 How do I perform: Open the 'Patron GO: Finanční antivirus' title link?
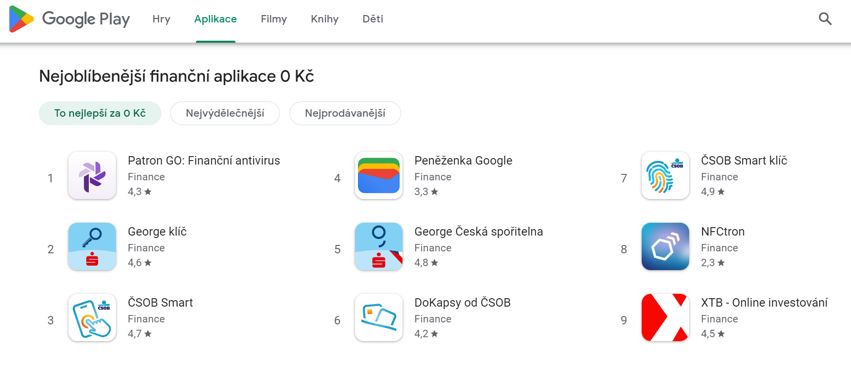[x=204, y=161]
